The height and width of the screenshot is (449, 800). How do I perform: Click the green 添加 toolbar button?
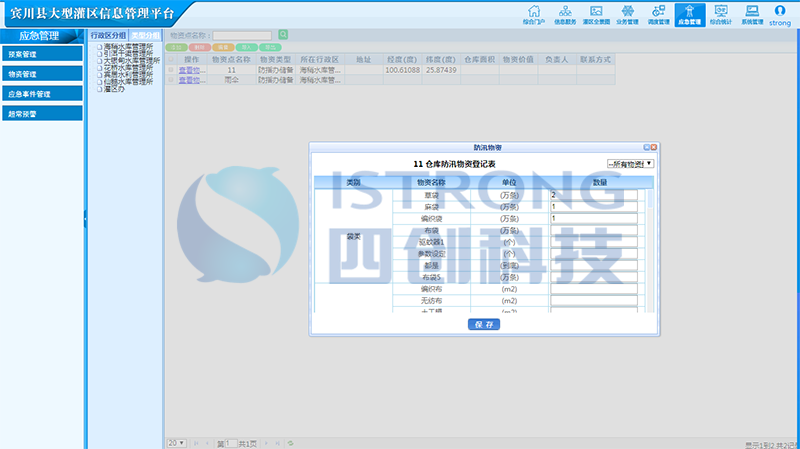pyautogui.click(x=177, y=47)
